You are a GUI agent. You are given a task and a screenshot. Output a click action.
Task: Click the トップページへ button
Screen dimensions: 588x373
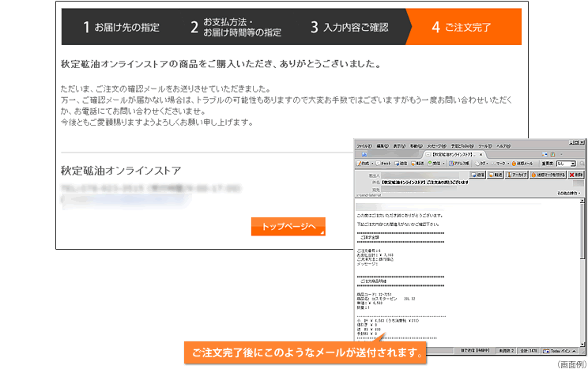(288, 227)
